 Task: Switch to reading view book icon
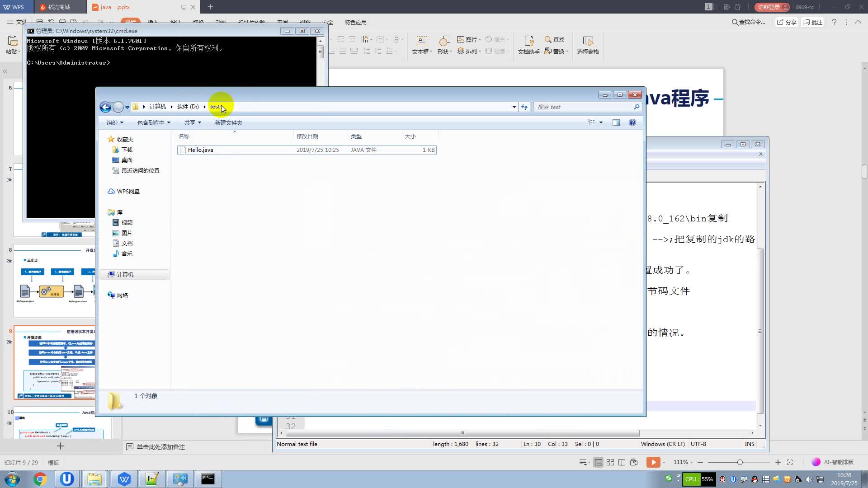622,462
